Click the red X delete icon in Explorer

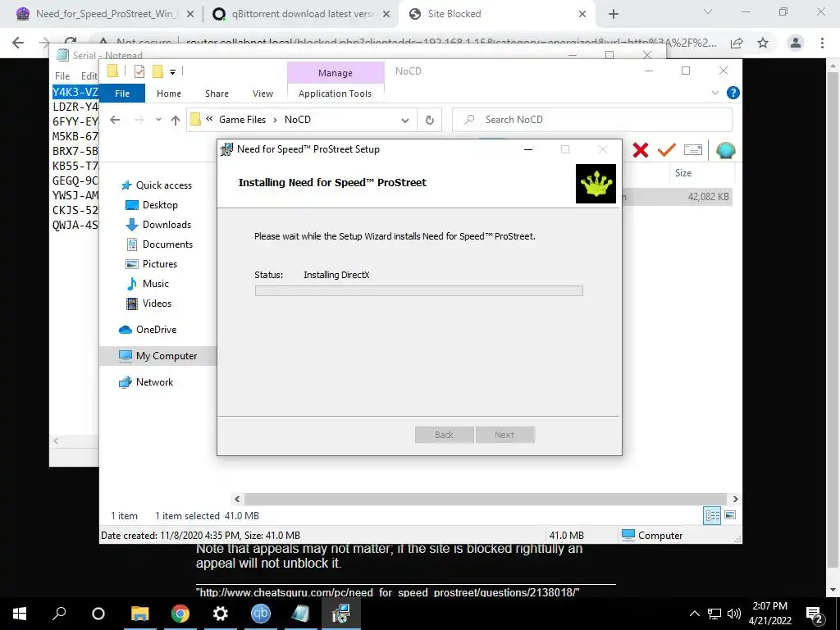tap(640, 150)
